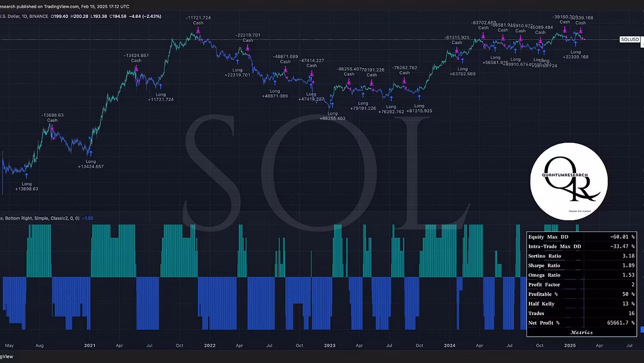Select the Equity Max DD metrics row
644x363 pixels.
[x=581, y=236]
